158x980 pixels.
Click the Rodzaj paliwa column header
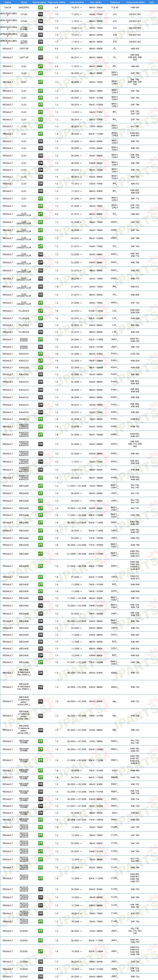tap(39, 2)
